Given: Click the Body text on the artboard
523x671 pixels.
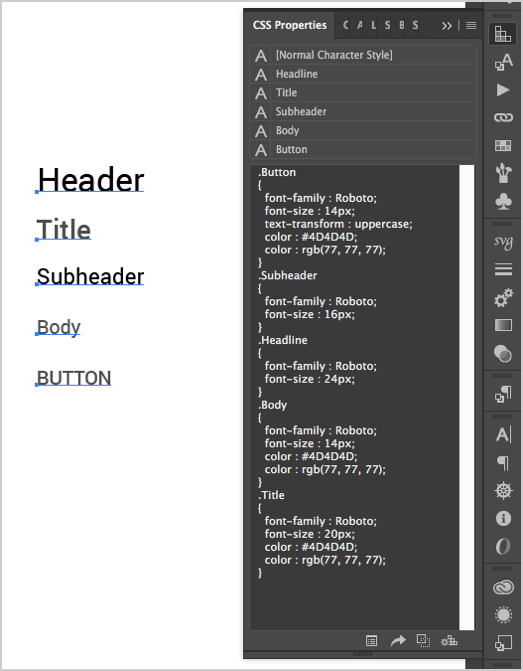Looking at the screenshot, I should click(x=59, y=327).
